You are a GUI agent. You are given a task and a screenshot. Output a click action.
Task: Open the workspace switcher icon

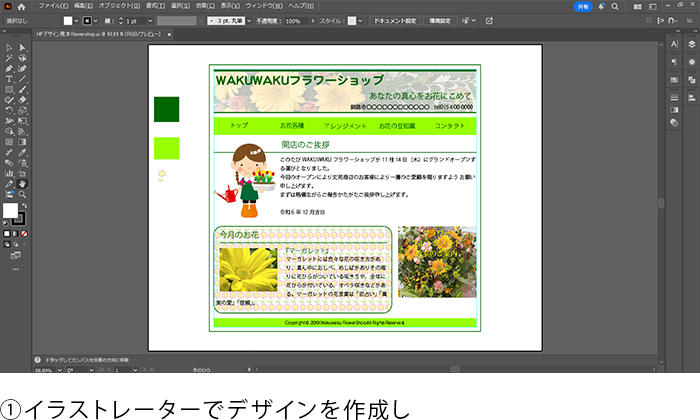click(653, 7)
